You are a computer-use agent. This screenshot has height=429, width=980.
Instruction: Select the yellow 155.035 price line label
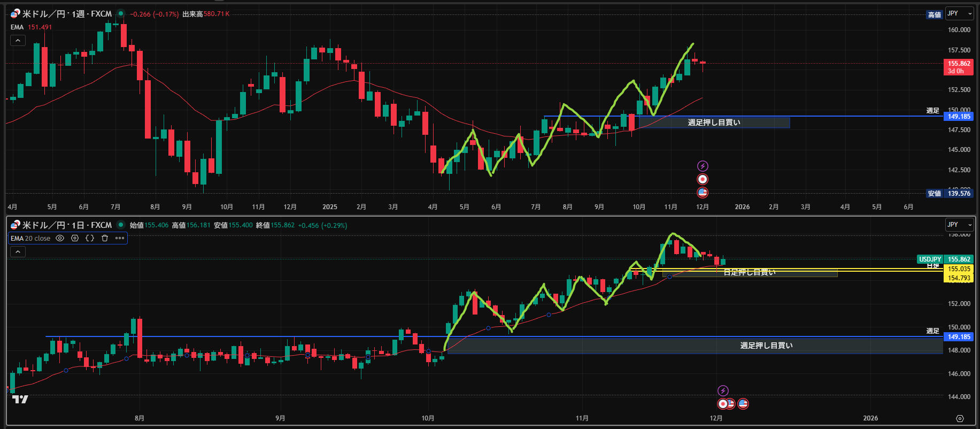(x=959, y=269)
